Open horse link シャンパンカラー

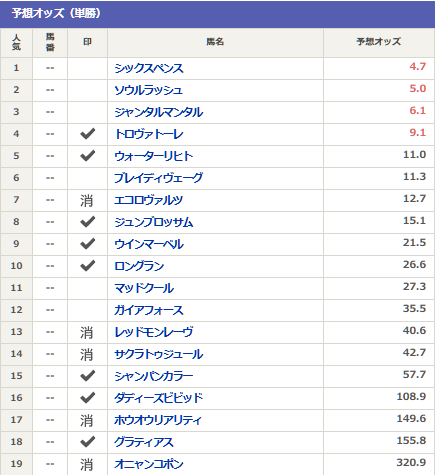(154, 376)
